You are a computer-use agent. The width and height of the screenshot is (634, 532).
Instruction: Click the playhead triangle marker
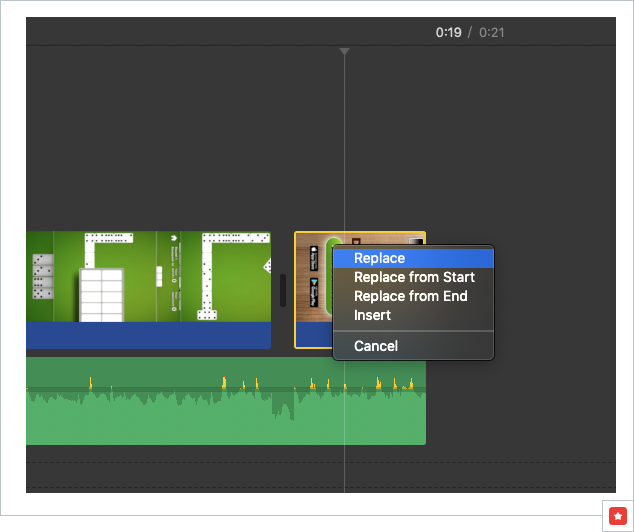[344, 51]
